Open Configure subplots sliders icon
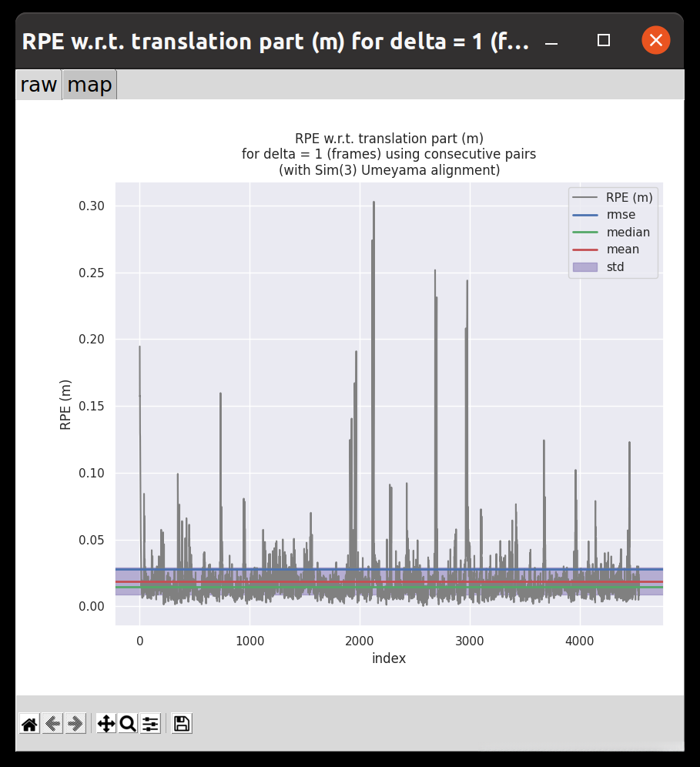 (x=150, y=723)
